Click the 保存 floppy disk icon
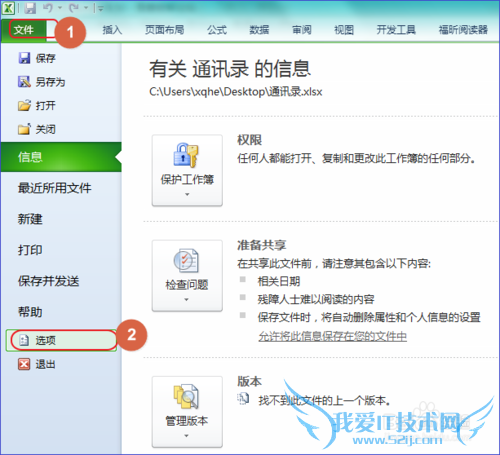Image resolution: width=500 pixels, height=455 pixels. pos(24,58)
